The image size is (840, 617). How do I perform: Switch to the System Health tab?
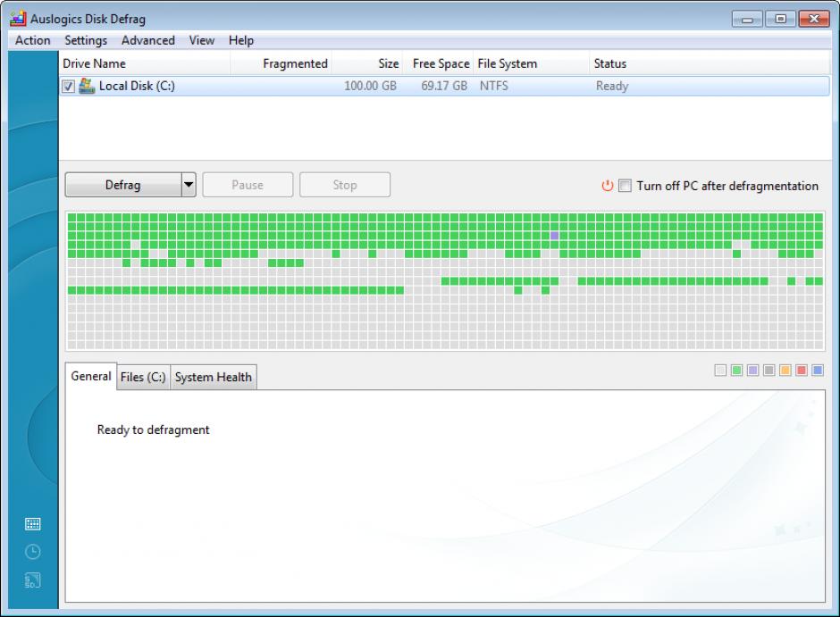point(214,378)
